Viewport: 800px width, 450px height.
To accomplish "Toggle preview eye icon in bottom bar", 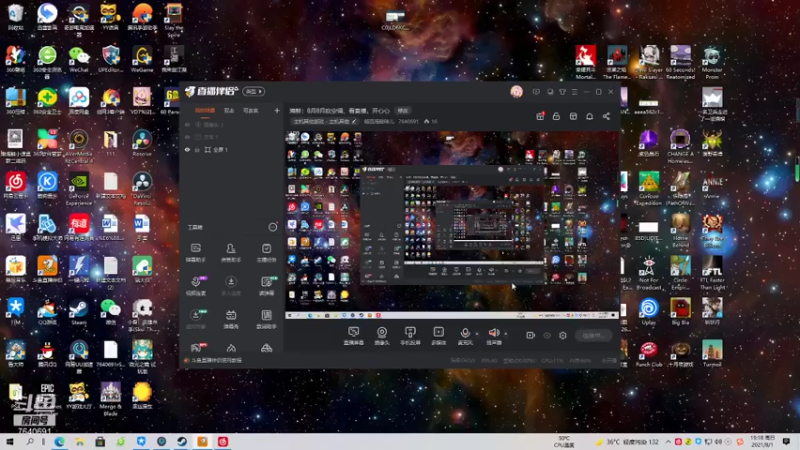I will click(x=547, y=335).
